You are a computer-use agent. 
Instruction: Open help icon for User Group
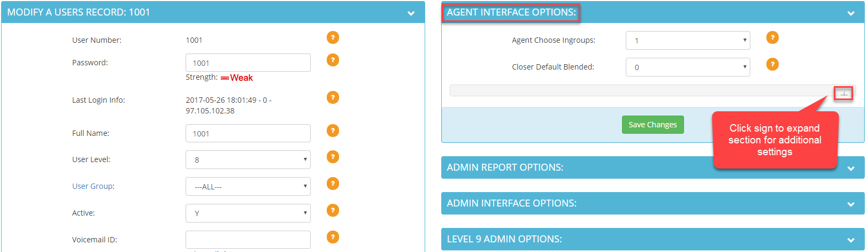(333, 184)
